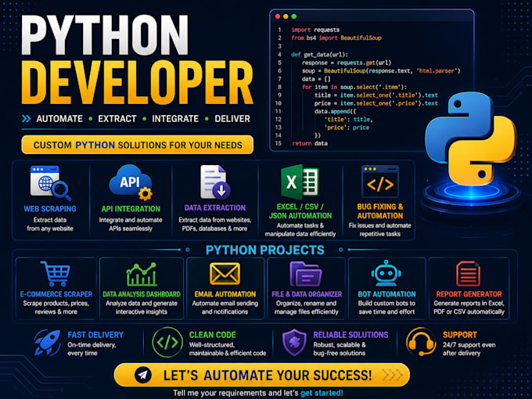Click the 'def get_data(url):' code line
This screenshot has width=532, height=399.
(319, 55)
